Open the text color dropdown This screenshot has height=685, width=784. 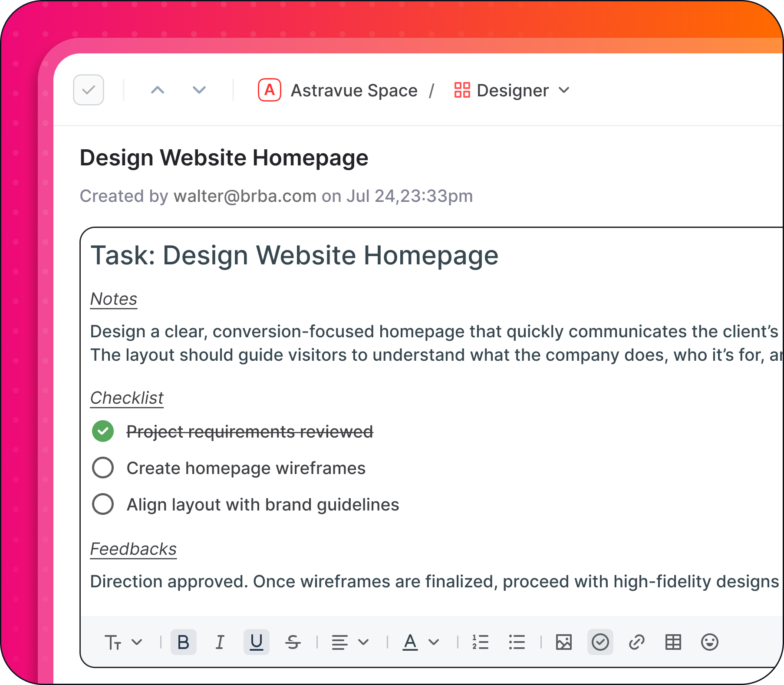(x=421, y=642)
